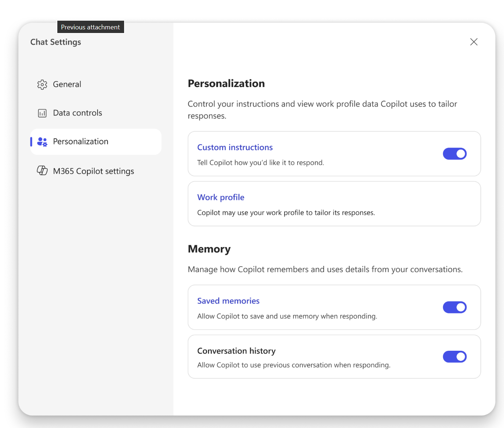Go to the Data controls section
Screen dimensions: 504x428
77,113
